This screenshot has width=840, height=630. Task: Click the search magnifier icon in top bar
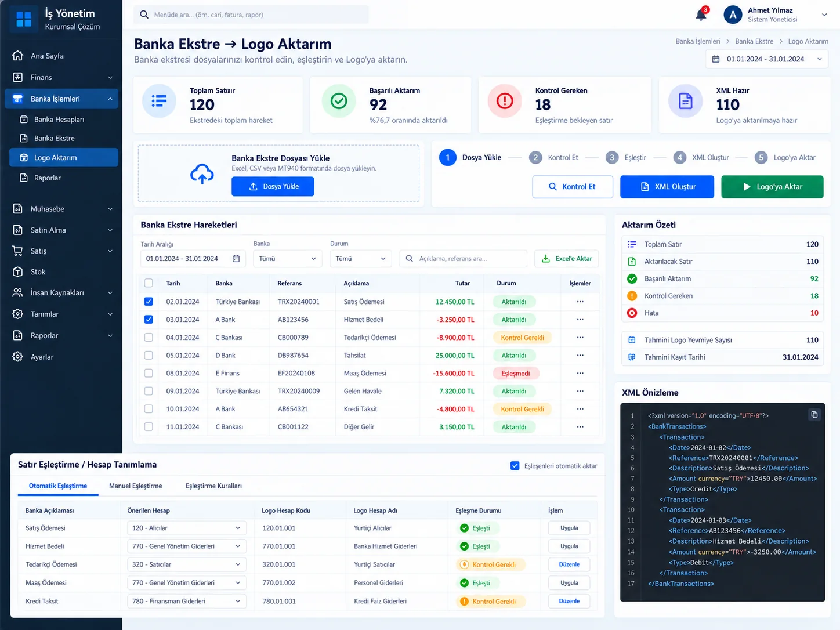144,15
